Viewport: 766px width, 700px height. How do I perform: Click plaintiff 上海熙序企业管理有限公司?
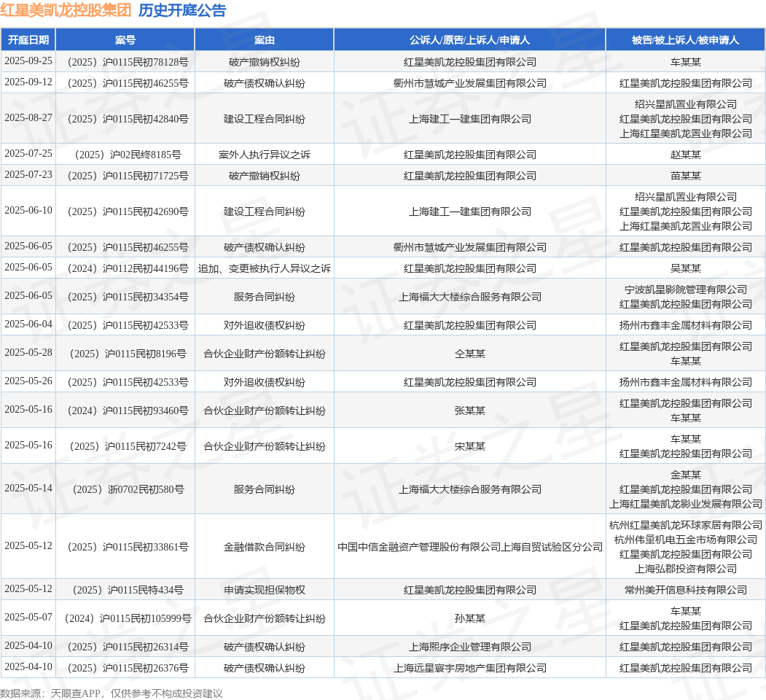469,647
